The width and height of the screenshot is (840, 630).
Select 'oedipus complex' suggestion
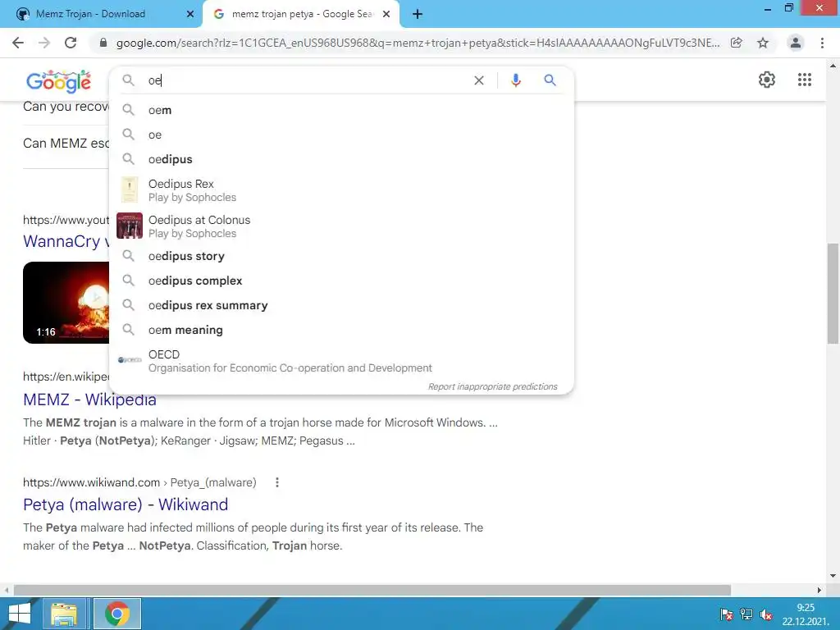[x=341, y=281]
